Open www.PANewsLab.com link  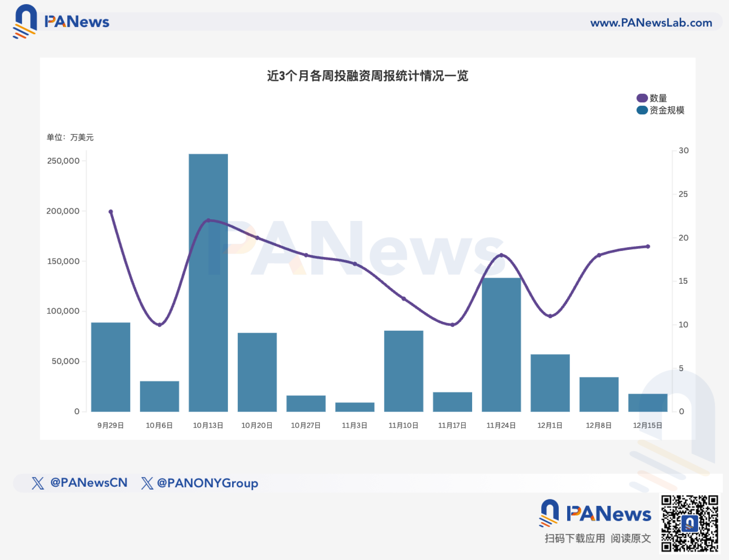coord(651,23)
